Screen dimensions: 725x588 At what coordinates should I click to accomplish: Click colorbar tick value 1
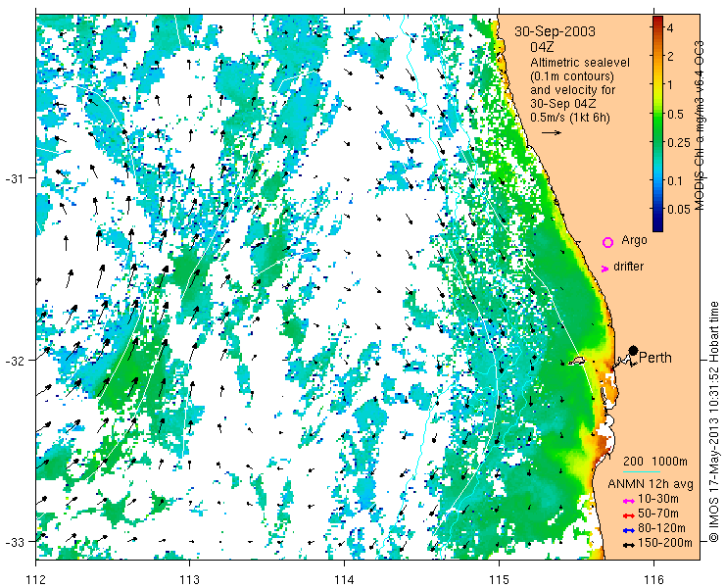click(x=670, y=84)
